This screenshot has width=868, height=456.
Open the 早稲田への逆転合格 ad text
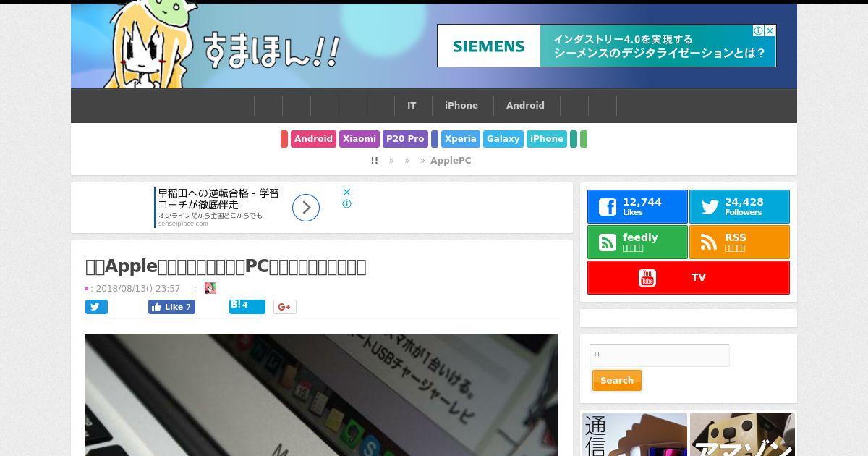[218, 199]
